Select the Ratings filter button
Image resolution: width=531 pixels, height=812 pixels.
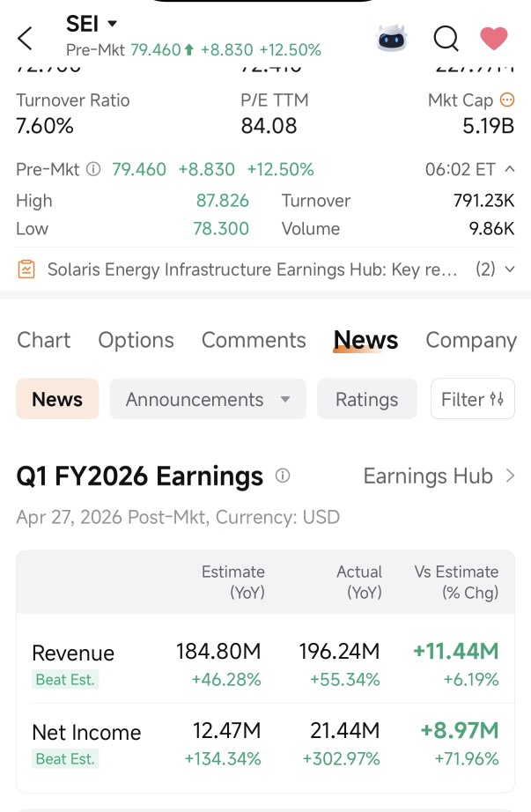pyautogui.click(x=367, y=399)
